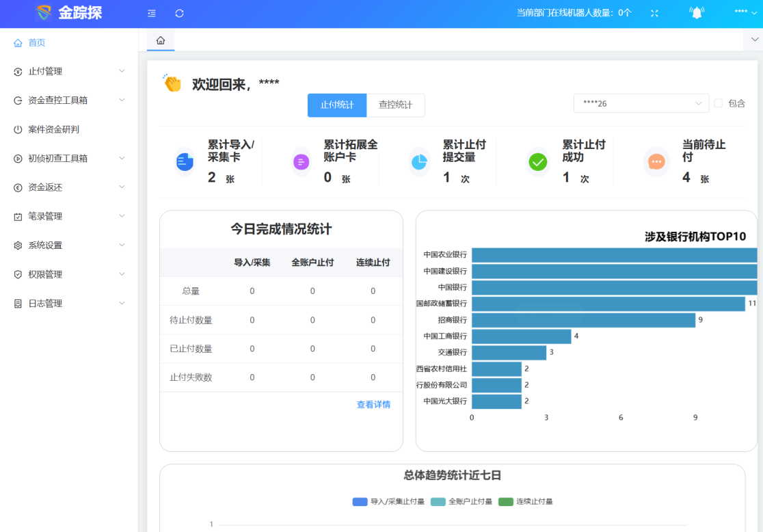763x532 pixels.
Task: Click the refresh icon in the top bar
Action: pos(179,13)
